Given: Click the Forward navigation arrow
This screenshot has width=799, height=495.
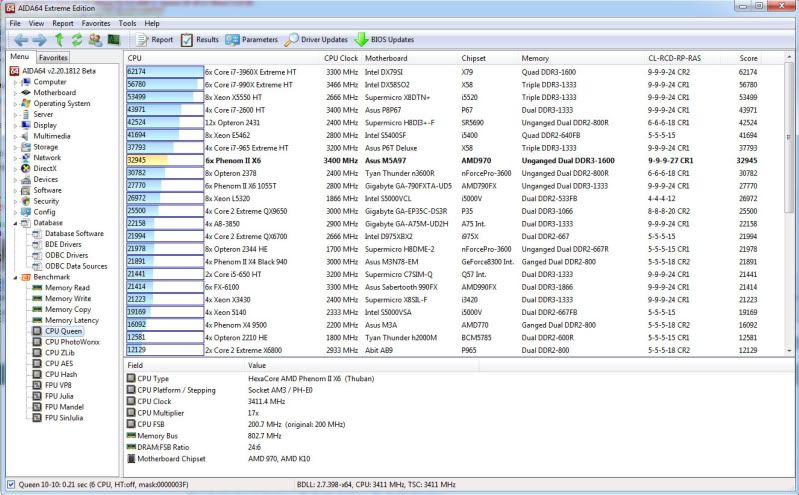Looking at the screenshot, I should click(x=38, y=40).
